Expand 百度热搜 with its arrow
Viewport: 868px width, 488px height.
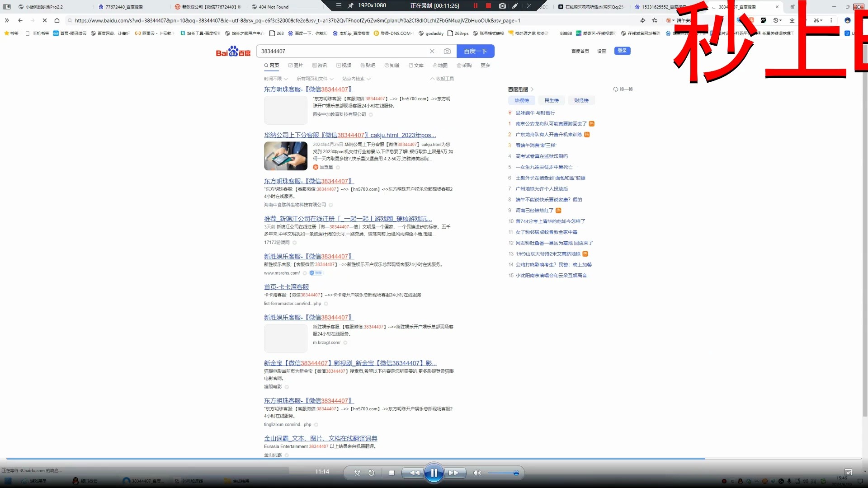tap(532, 89)
